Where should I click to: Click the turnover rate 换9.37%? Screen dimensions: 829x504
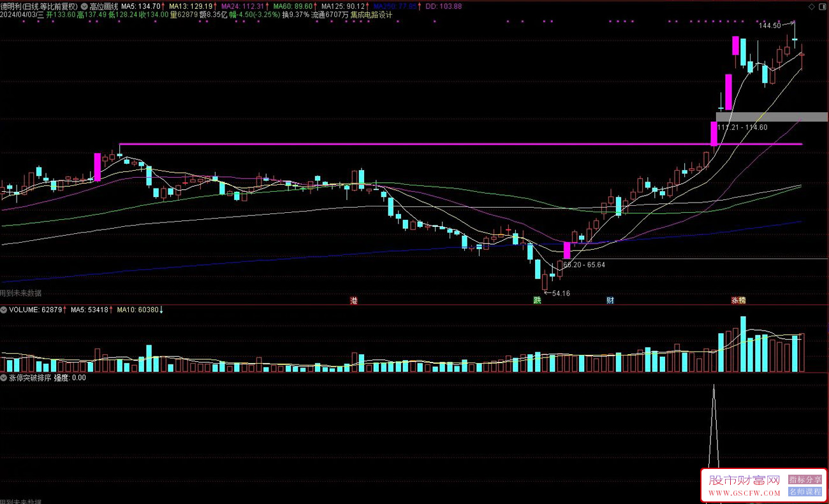296,15
